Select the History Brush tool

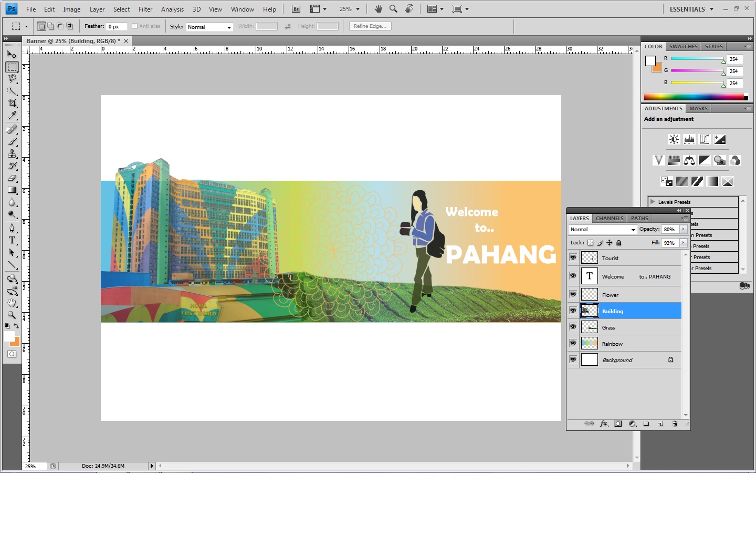pos(12,166)
